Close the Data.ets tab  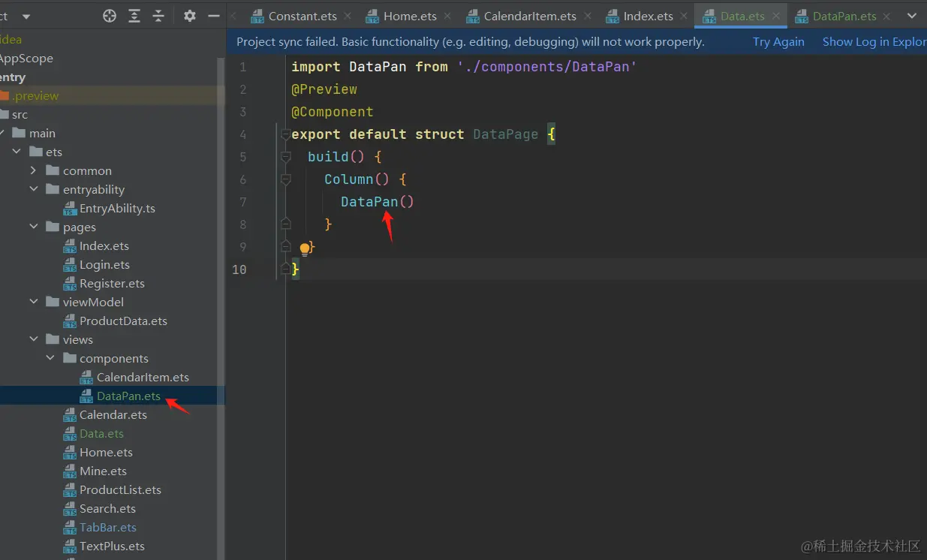click(777, 16)
